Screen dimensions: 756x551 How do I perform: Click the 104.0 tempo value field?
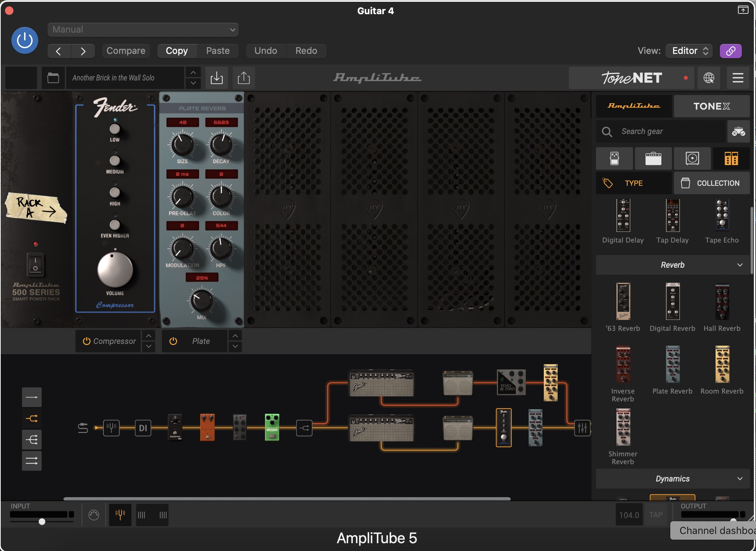click(x=629, y=515)
